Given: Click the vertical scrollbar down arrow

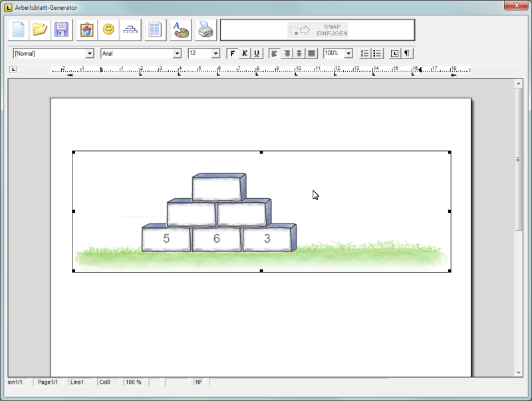Looking at the screenshot, I should 519,372.
